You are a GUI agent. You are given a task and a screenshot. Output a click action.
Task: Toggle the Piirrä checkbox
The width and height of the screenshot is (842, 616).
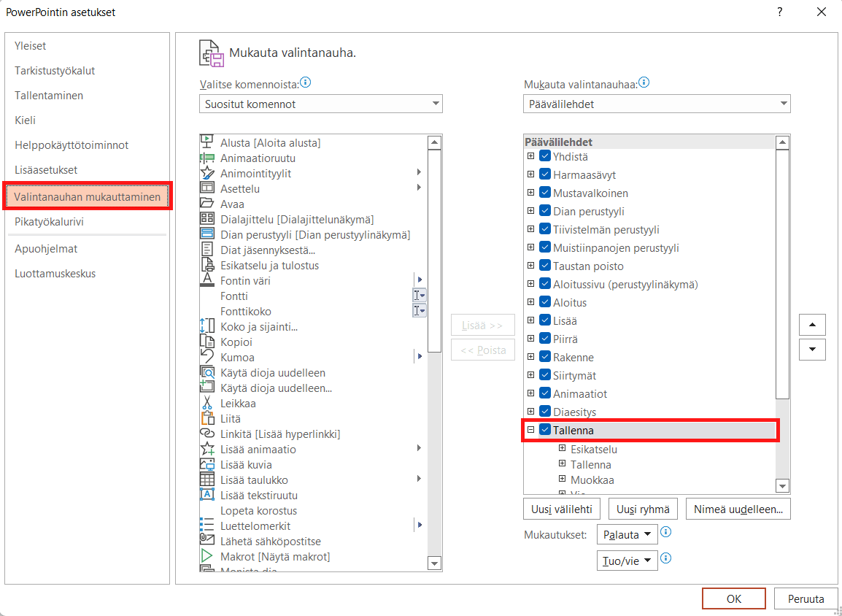545,339
